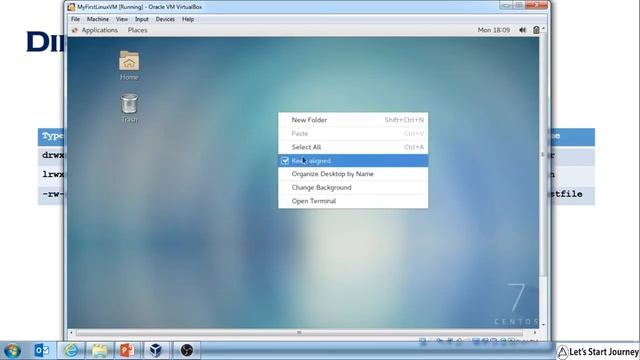Open the VirtualBox View menu
640x360 pixels.
(122, 19)
